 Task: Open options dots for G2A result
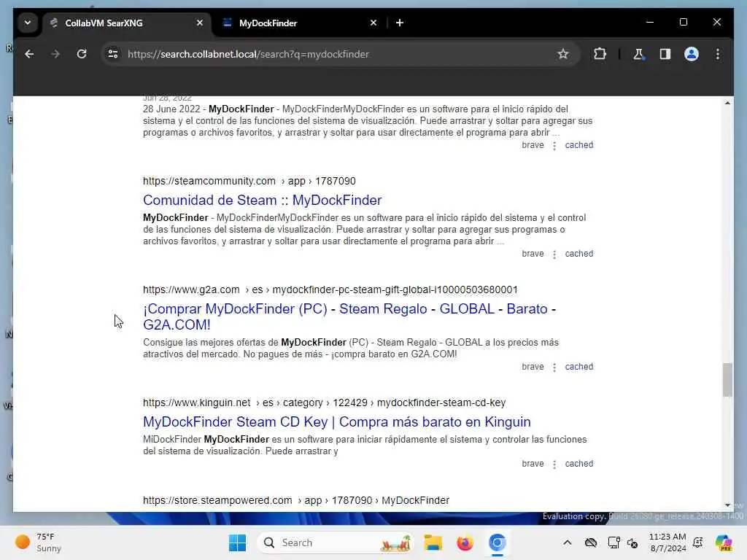pos(554,367)
